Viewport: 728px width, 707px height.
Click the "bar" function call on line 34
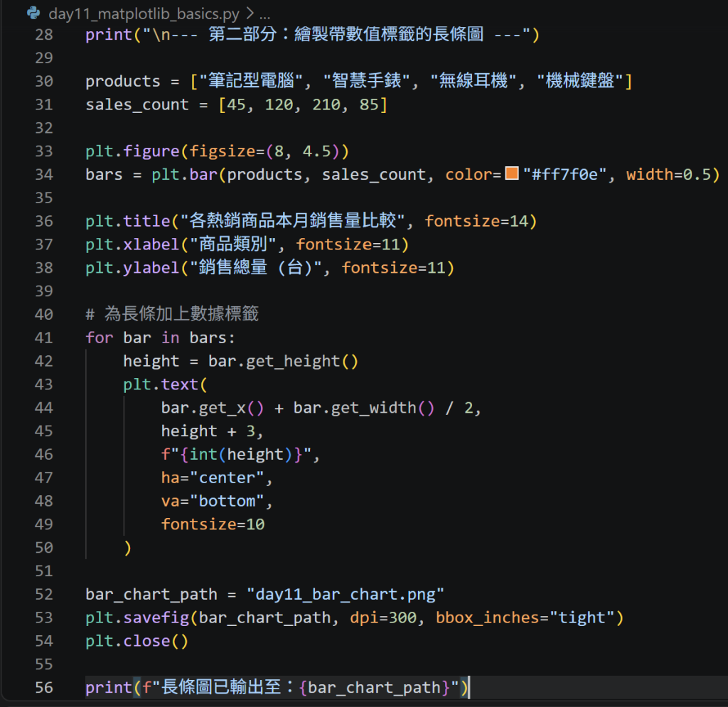tap(203, 174)
